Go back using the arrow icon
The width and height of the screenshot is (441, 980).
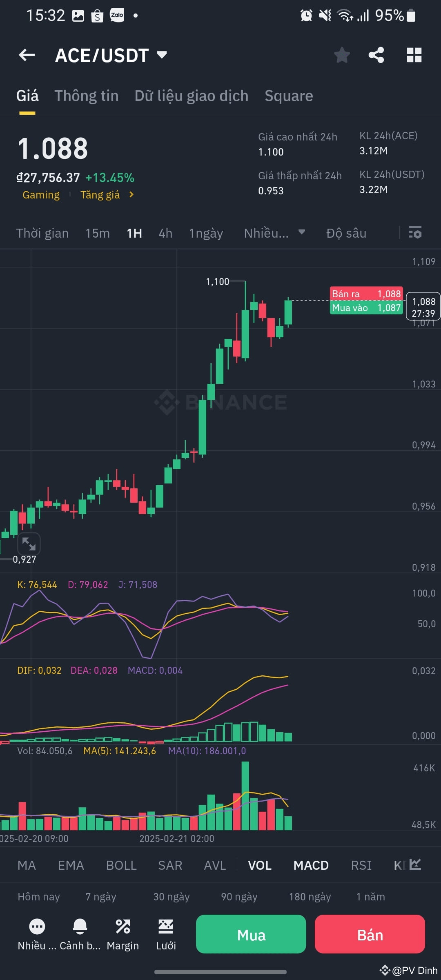(26, 55)
